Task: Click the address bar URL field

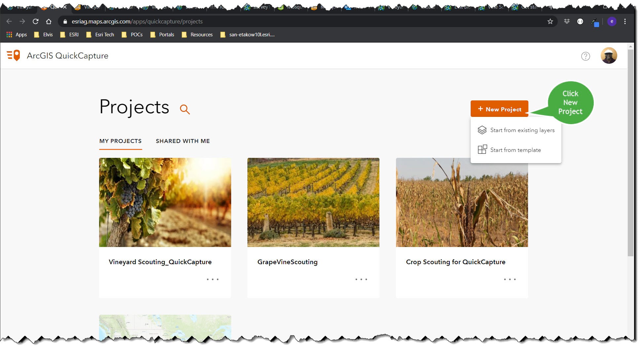Action: tap(307, 21)
